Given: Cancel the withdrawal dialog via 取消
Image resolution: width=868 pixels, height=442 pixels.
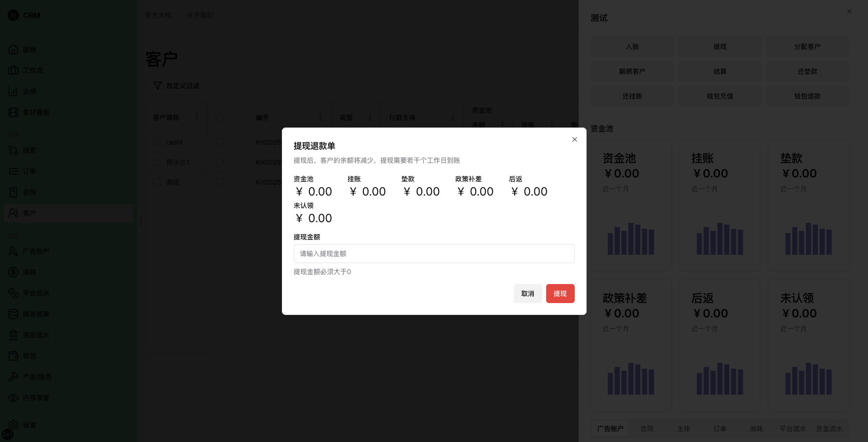Looking at the screenshot, I should [528, 294].
